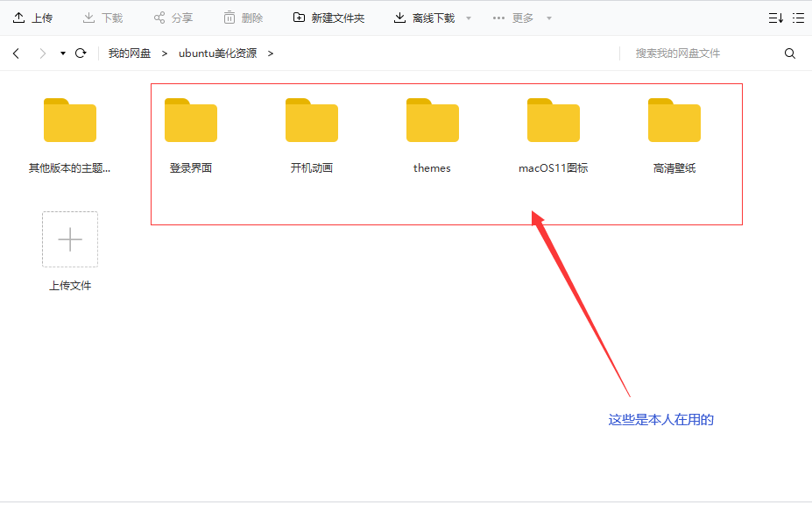
Task: Click the 高清壁纸 folder name
Action: (x=674, y=168)
